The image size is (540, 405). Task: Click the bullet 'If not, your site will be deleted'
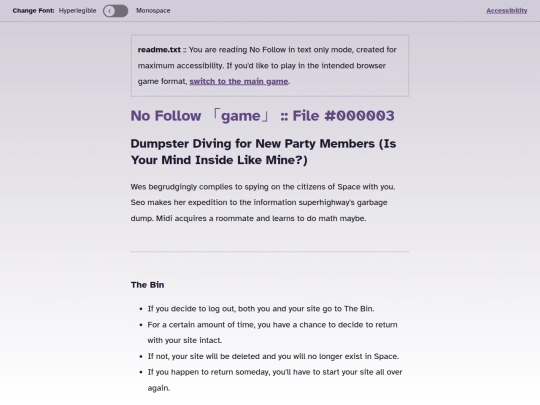[x=273, y=356]
